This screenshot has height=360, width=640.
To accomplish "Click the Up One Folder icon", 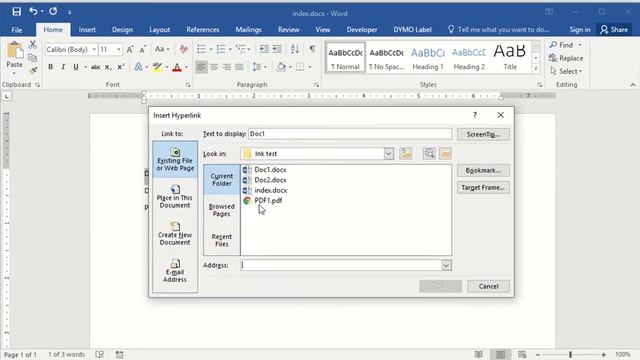I will point(406,153).
